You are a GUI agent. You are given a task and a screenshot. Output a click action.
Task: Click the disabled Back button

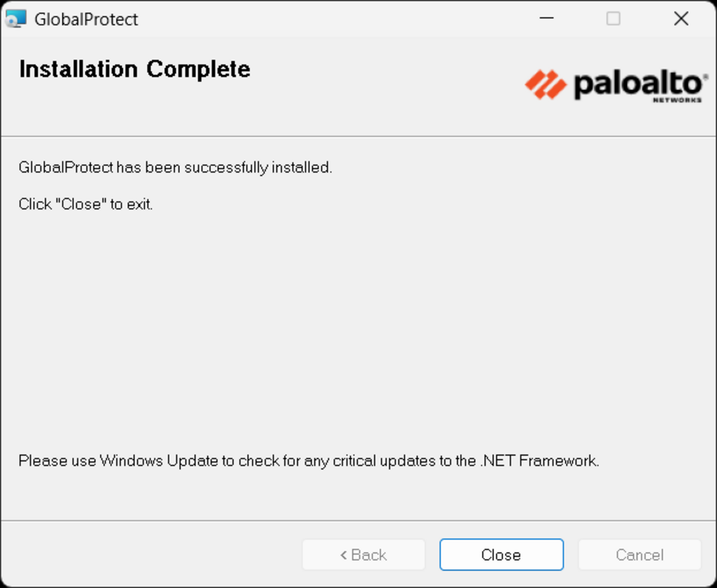click(x=363, y=555)
